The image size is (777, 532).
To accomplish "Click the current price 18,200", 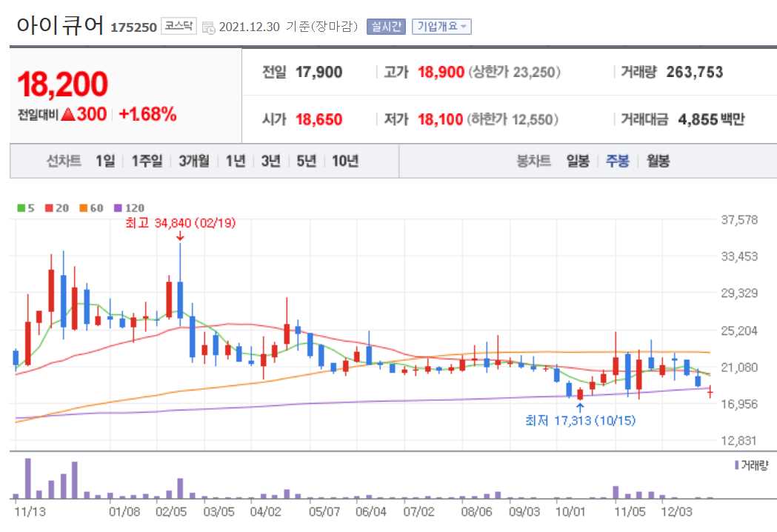I will click(62, 84).
